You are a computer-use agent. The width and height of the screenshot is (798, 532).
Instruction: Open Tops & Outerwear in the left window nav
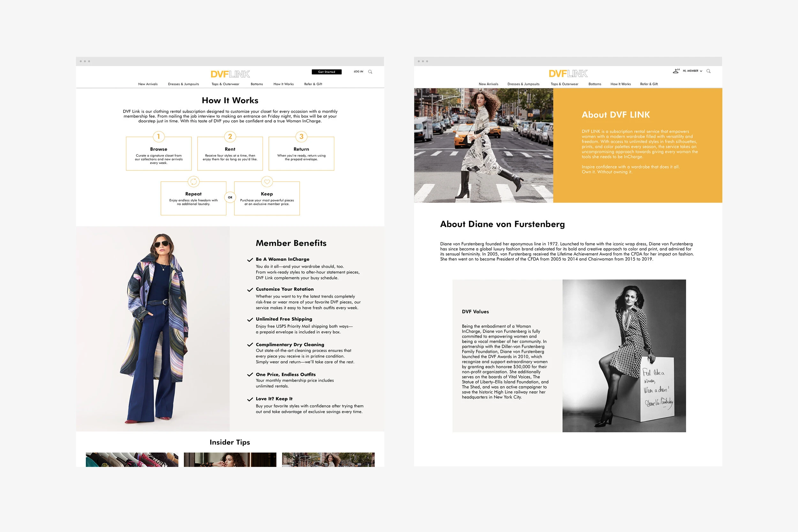pyautogui.click(x=225, y=84)
